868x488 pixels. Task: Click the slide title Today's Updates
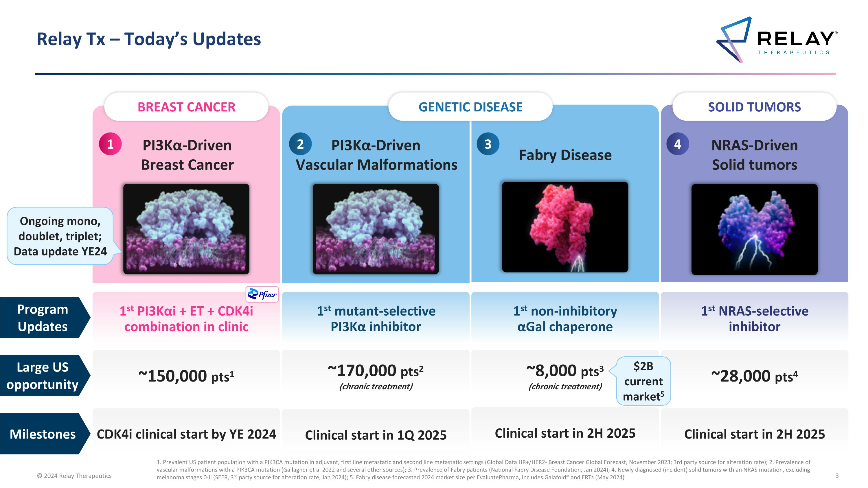(149, 39)
